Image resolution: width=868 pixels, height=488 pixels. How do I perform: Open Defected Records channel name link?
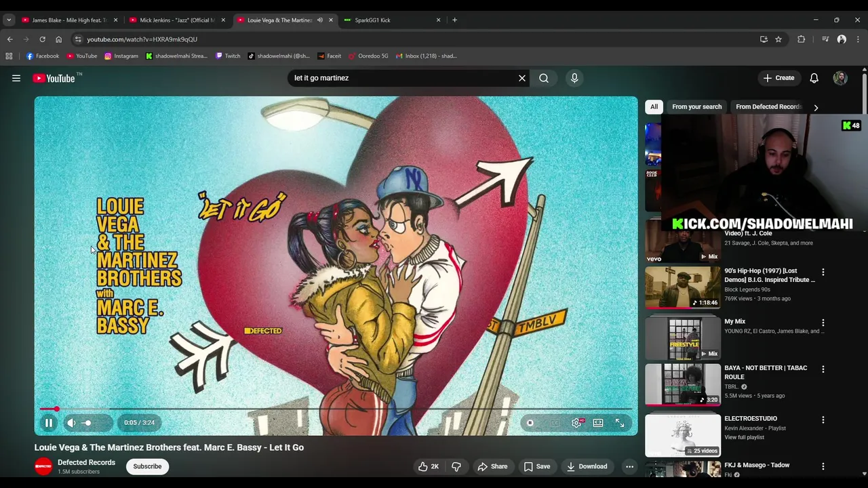[86, 462]
